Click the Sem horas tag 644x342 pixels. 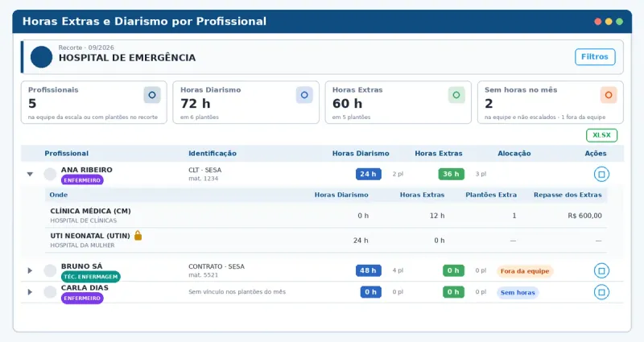[518, 293]
